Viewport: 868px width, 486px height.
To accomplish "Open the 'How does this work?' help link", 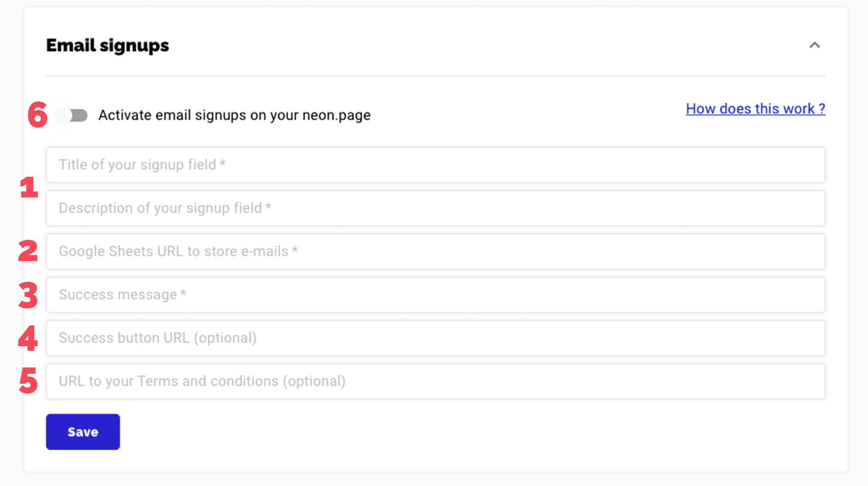I will [x=755, y=109].
